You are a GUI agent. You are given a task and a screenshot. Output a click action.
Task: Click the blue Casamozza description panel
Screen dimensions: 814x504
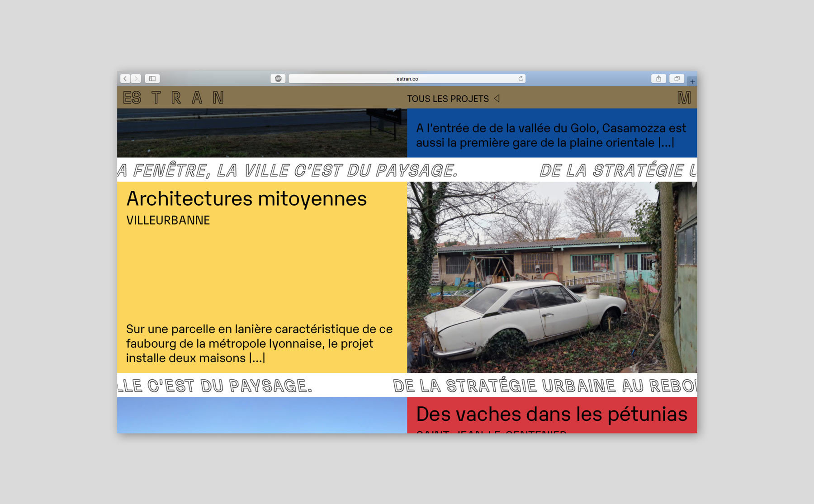click(551, 135)
